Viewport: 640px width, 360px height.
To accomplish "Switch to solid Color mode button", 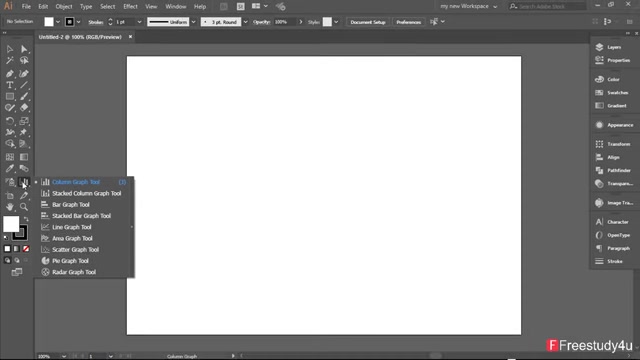I will (7, 249).
